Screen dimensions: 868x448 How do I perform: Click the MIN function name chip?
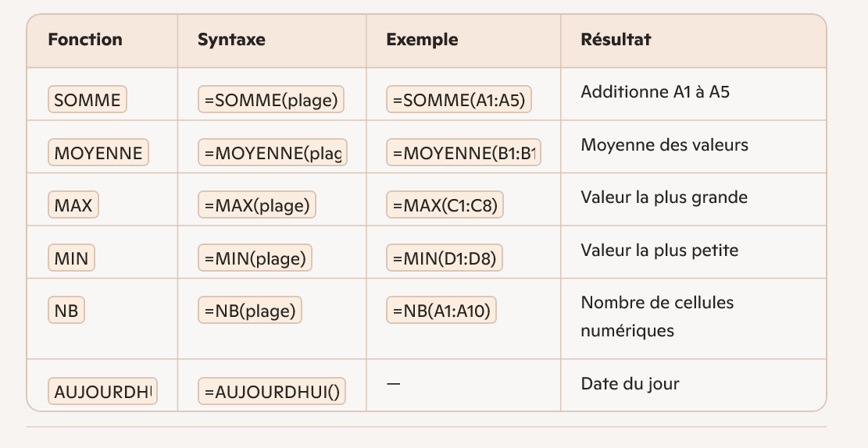71,258
